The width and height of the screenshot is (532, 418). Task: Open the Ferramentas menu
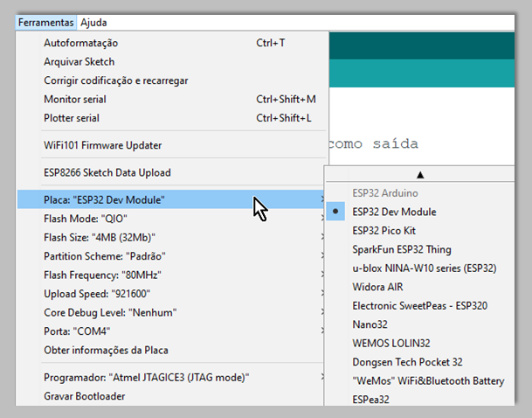pos(46,22)
